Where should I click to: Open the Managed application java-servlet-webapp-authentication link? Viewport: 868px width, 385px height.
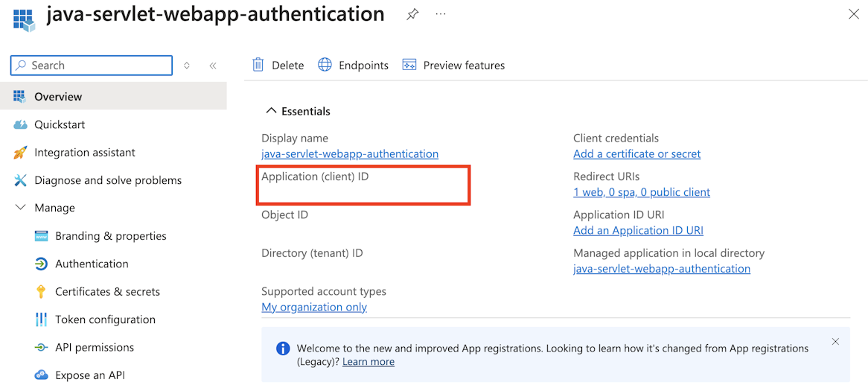pos(662,269)
